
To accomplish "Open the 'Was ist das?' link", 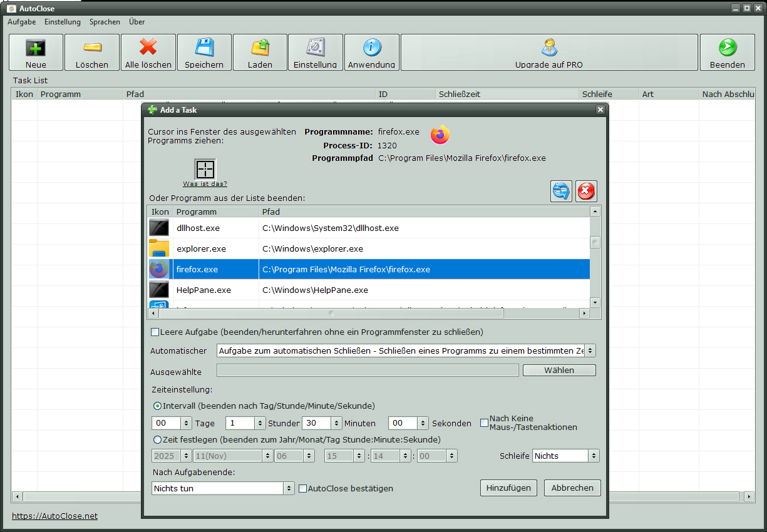I will (x=205, y=184).
